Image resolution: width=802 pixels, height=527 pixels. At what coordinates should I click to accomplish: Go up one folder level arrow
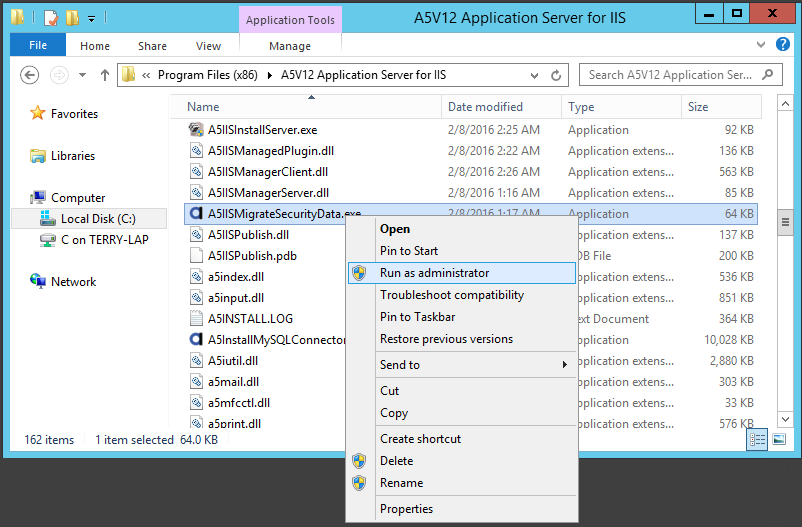coord(105,75)
